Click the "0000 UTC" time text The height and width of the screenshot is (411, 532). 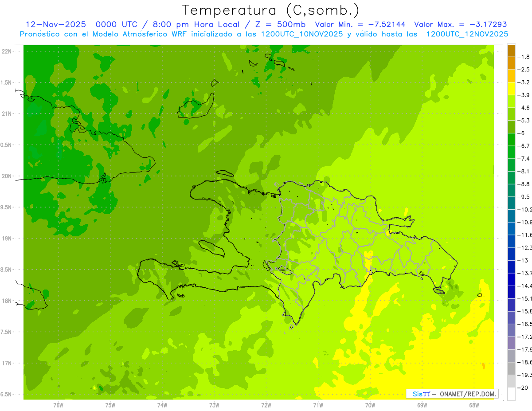coord(117,24)
